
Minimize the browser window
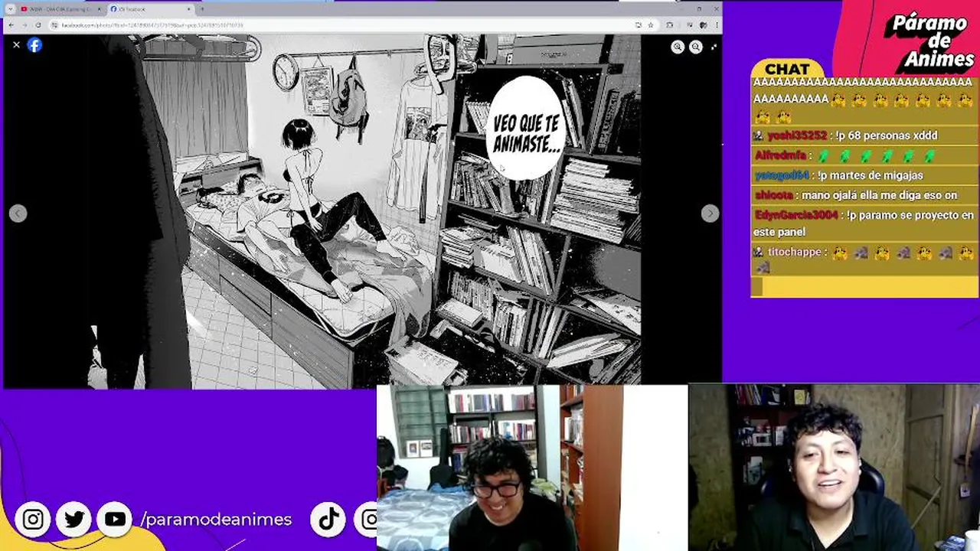680,8
